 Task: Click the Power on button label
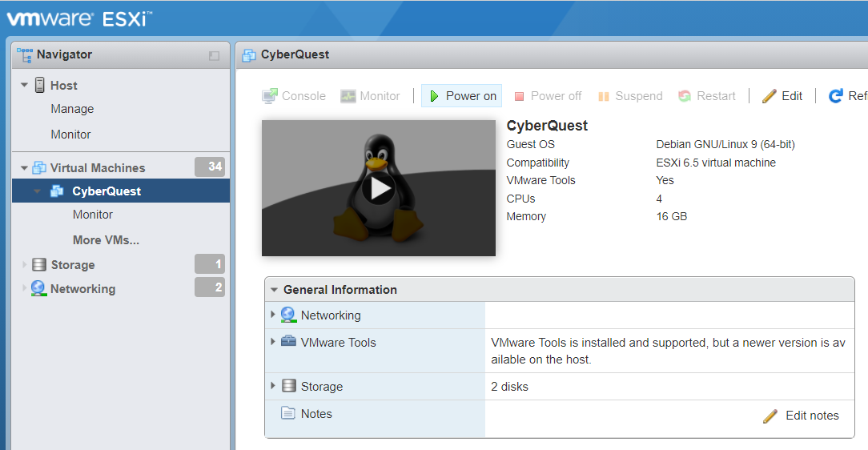coord(471,96)
